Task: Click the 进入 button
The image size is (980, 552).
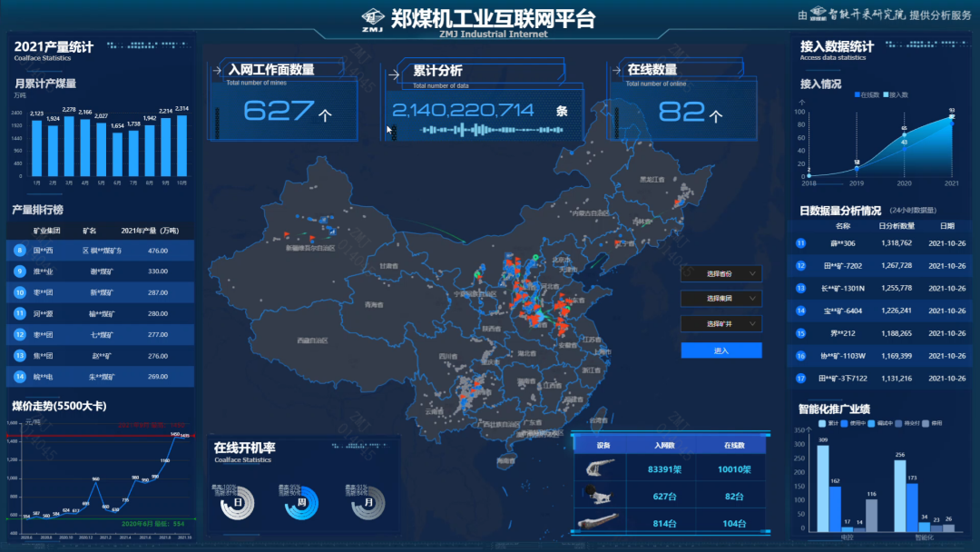Action: tap(721, 350)
